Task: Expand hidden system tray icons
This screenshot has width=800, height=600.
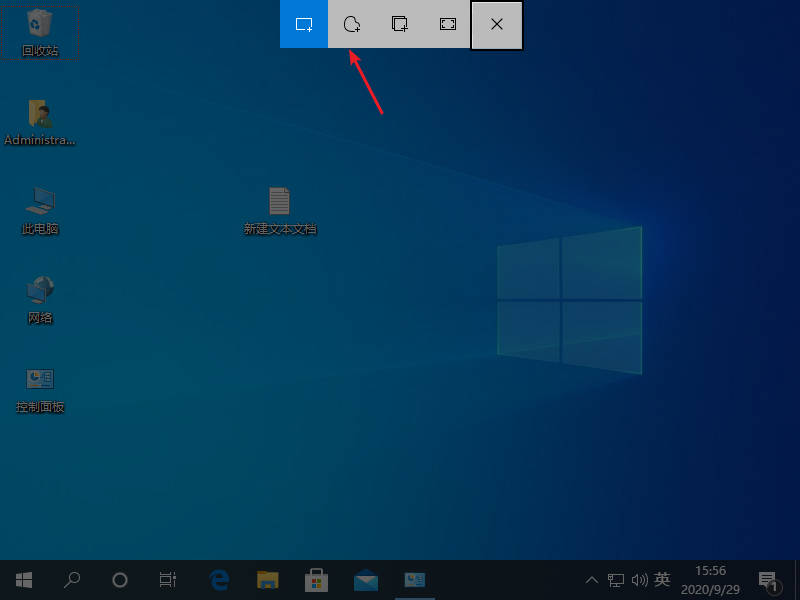Action: coord(592,580)
